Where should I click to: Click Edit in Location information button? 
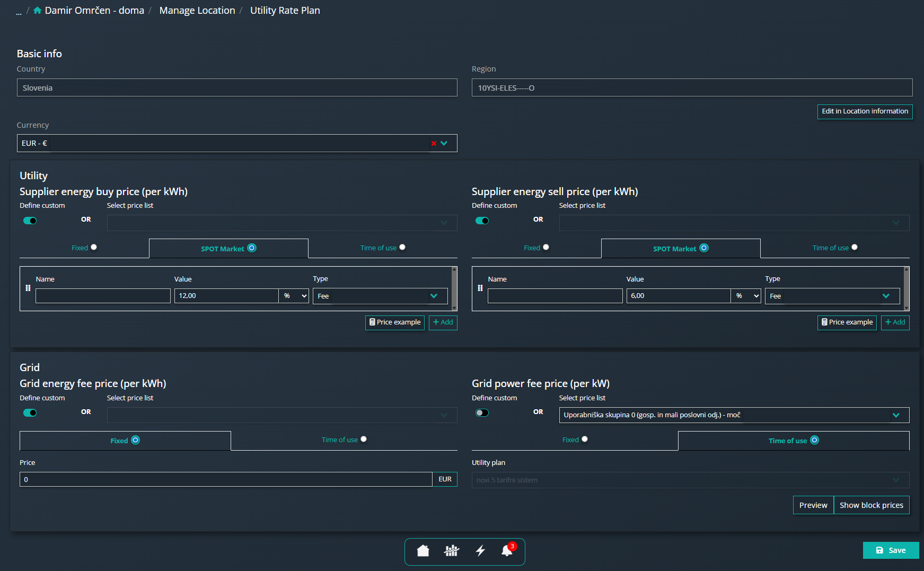pos(865,111)
